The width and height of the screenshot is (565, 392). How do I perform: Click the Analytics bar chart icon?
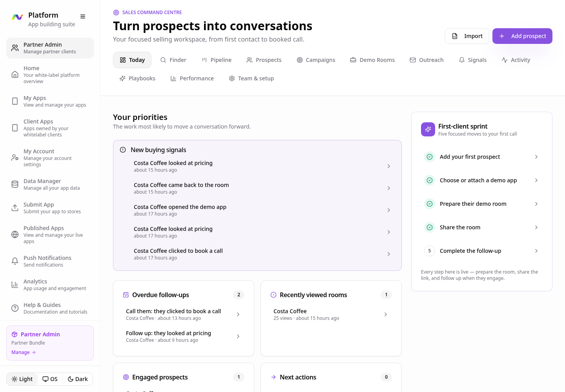pyautogui.click(x=15, y=285)
